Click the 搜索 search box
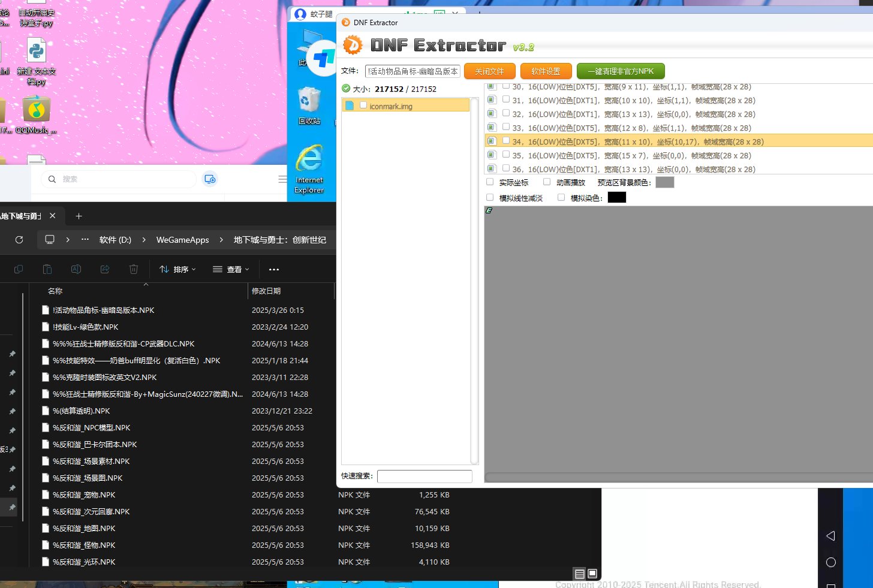The image size is (873, 588). 119,179
